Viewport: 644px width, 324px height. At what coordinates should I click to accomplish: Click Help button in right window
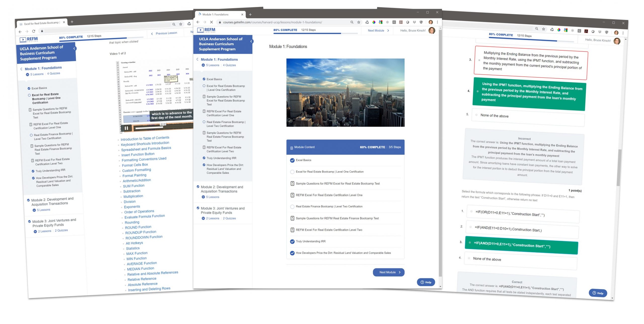[598, 293]
